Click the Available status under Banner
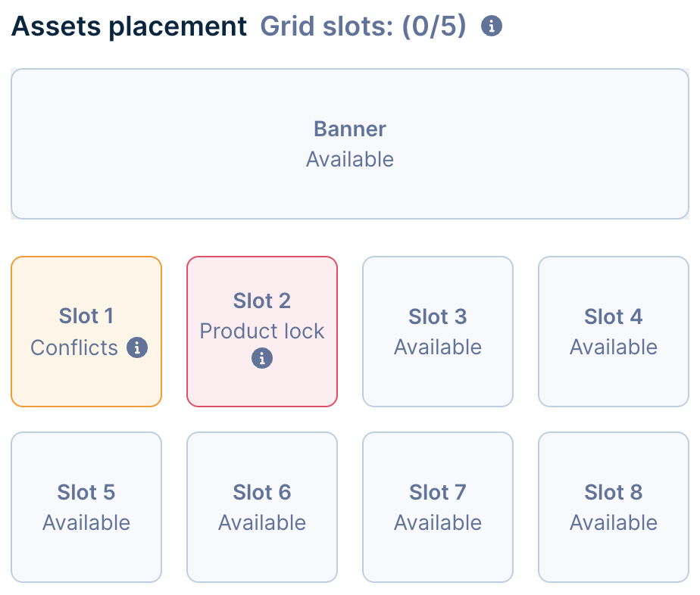The image size is (700, 595). pos(349,160)
